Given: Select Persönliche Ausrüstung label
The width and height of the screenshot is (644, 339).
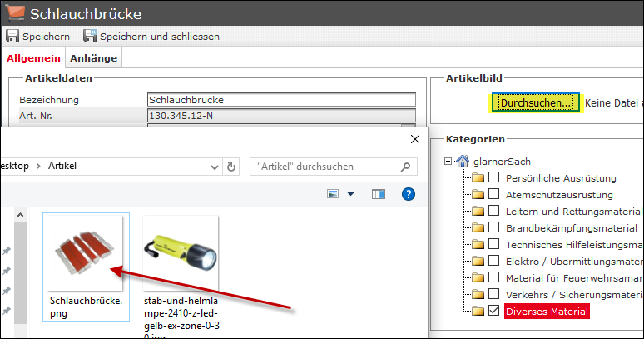Looking at the screenshot, I should tap(561, 178).
